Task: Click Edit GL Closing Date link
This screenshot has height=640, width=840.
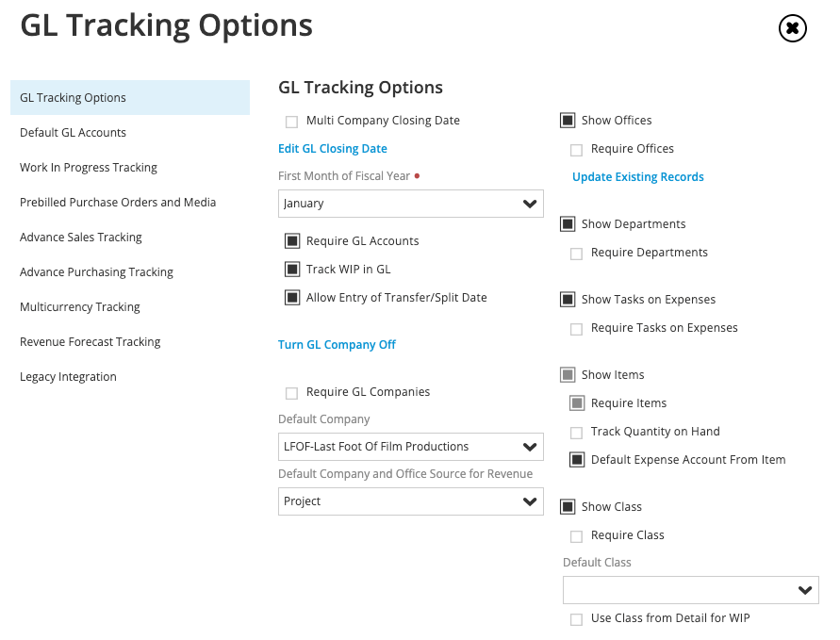Action: (333, 149)
